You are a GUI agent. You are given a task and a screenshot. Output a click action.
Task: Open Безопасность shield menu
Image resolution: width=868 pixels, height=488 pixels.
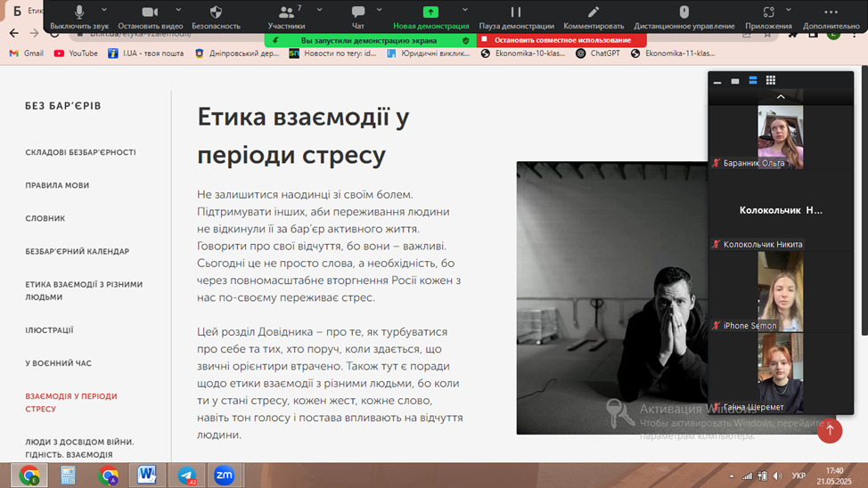[x=216, y=17]
